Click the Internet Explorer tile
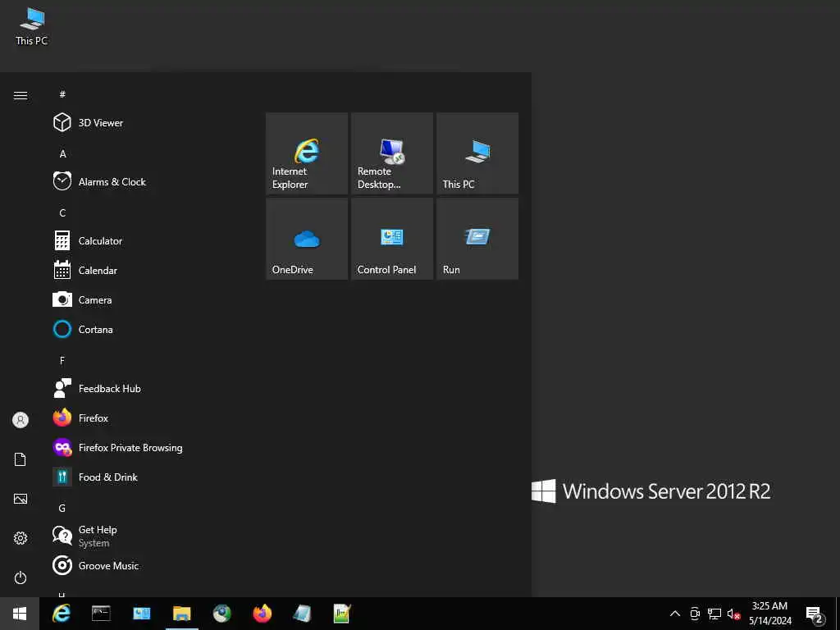 [307, 153]
